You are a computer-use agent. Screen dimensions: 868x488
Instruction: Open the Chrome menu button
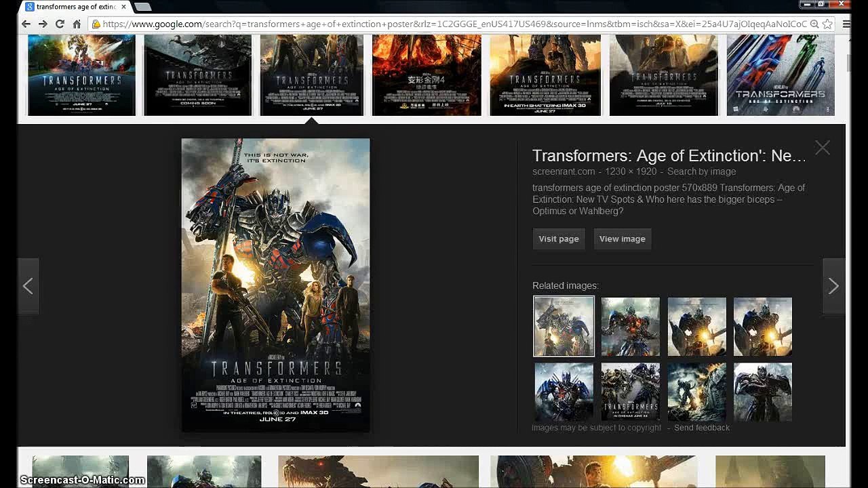[846, 24]
